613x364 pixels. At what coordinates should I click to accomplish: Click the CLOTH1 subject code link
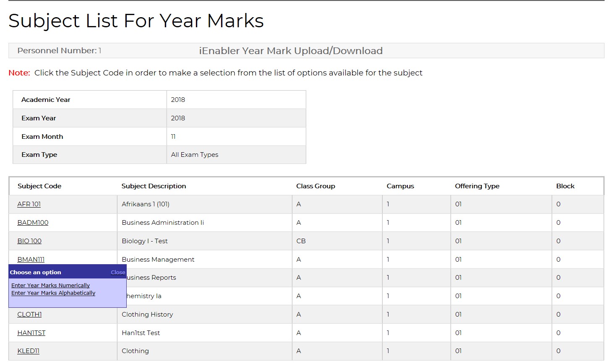coord(29,314)
